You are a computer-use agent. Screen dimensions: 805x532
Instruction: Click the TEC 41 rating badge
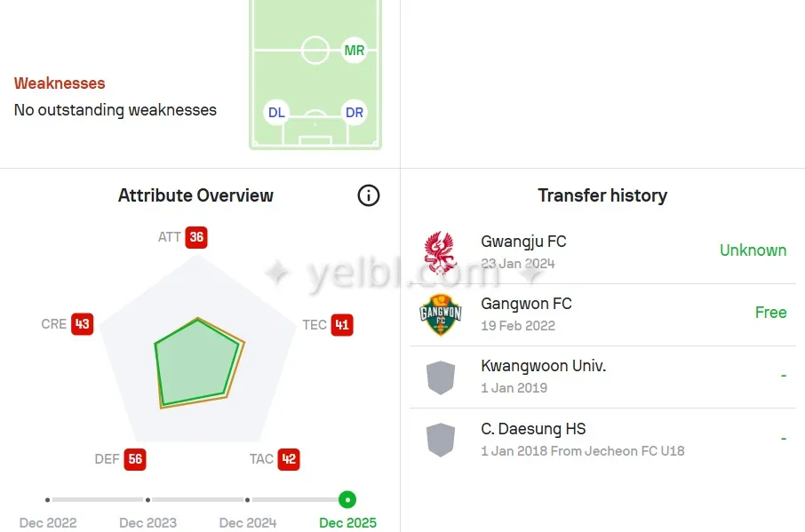(342, 325)
